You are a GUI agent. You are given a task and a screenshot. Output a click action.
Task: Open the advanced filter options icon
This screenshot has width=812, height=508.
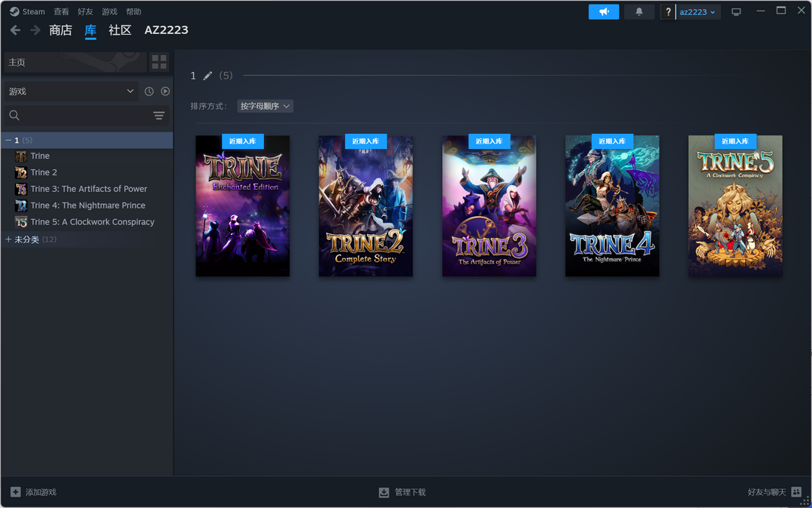coord(159,115)
